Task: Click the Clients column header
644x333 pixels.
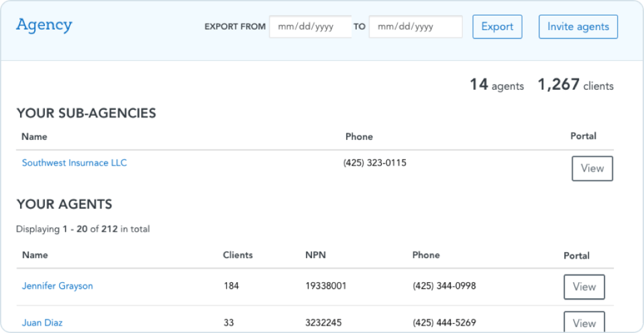Action: coord(237,255)
